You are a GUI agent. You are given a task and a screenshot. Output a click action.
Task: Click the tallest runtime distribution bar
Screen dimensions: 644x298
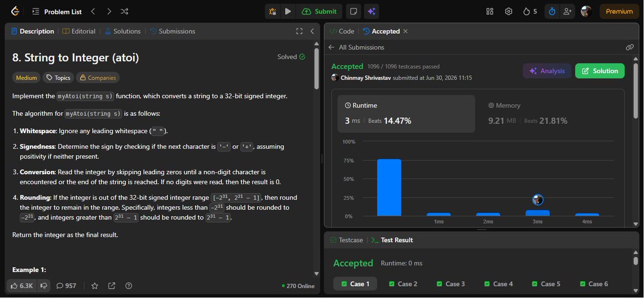point(389,187)
